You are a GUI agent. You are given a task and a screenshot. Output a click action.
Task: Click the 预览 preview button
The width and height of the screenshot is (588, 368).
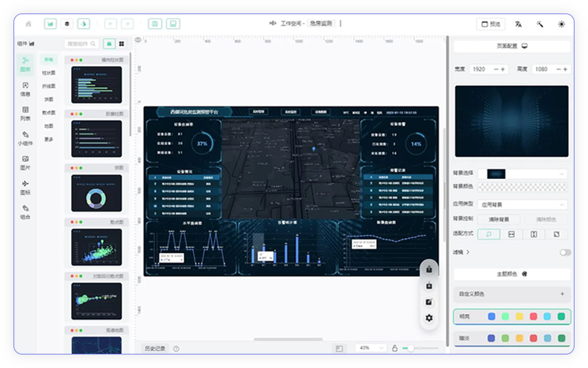[x=491, y=23]
